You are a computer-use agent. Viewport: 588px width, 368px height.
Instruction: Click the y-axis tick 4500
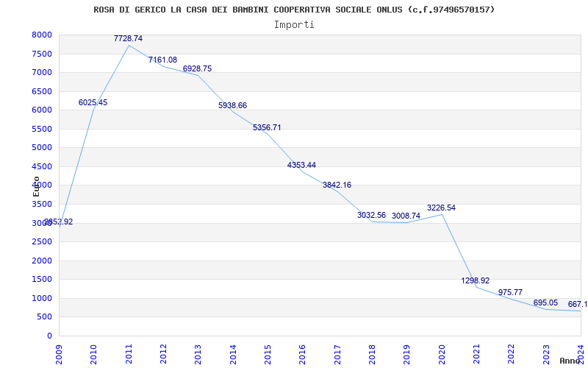[42, 166]
